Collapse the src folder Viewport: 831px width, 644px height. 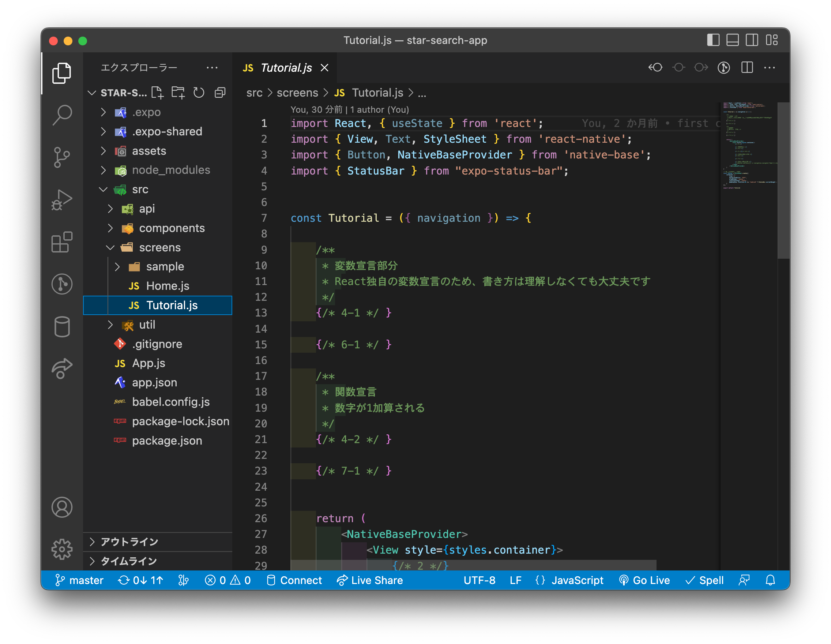pyautogui.click(x=158, y=190)
